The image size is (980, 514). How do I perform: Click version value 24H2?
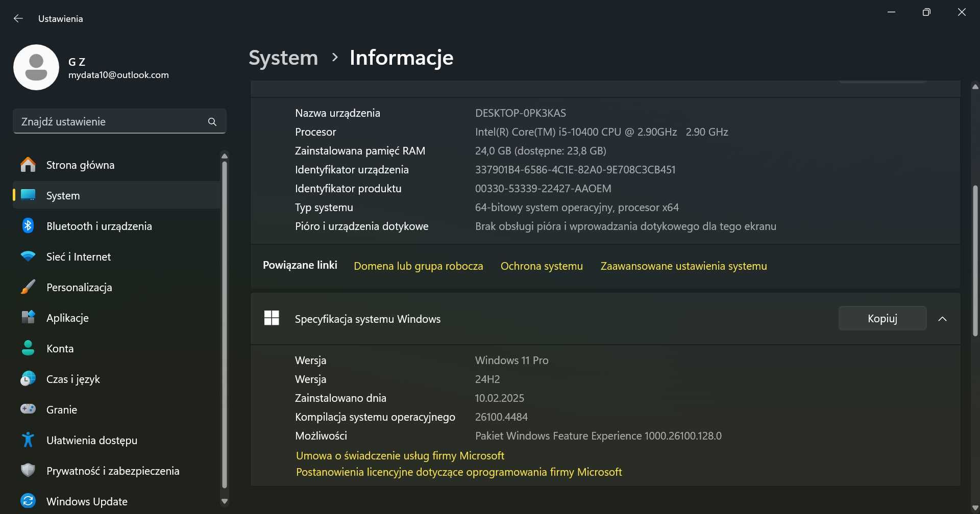487,379
